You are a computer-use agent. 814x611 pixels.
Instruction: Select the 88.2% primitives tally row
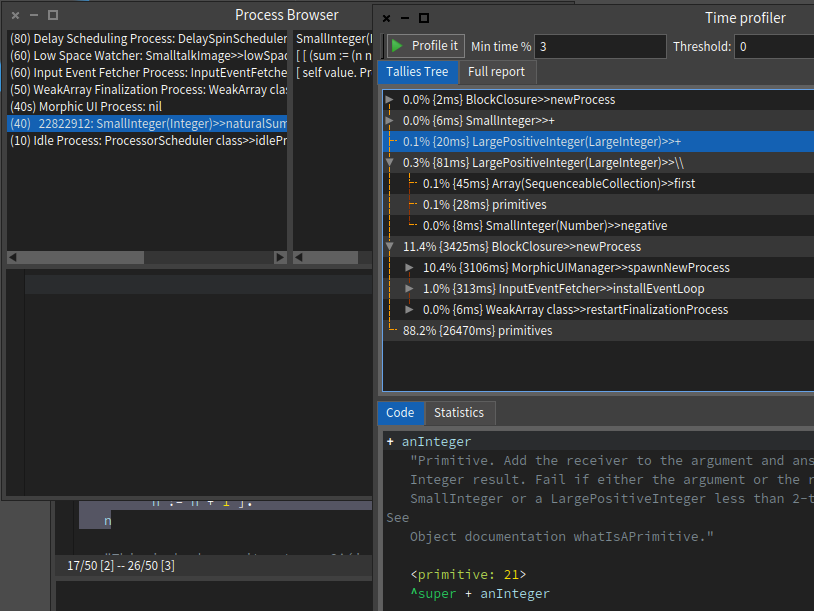477,331
